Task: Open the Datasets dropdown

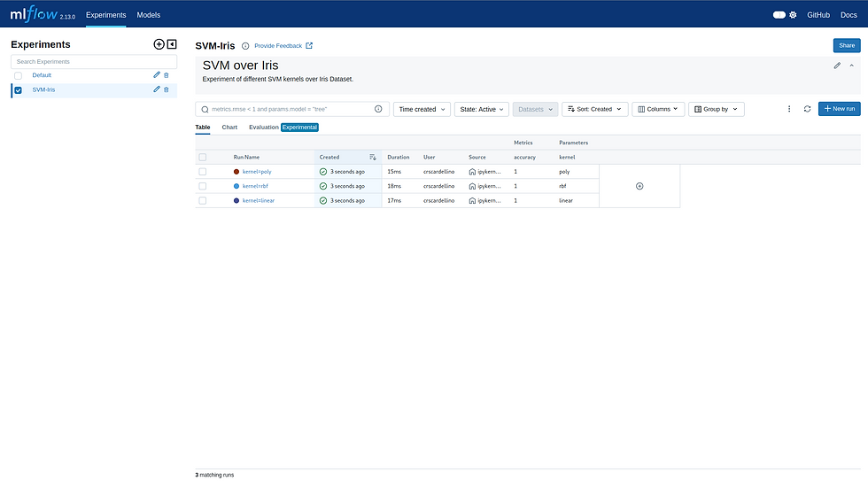Action: [535, 109]
